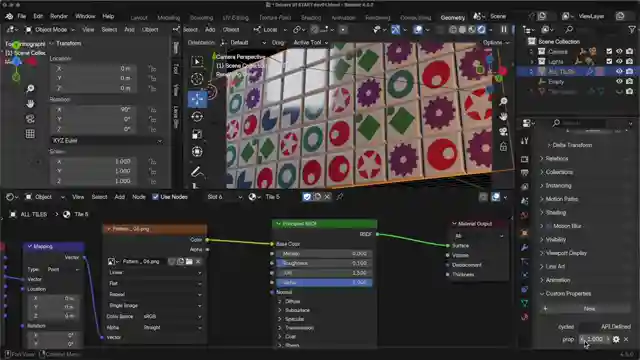Open the rotation mode XYZ Euler dropdown
The image size is (640, 360).
pyautogui.click(x=107, y=140)
